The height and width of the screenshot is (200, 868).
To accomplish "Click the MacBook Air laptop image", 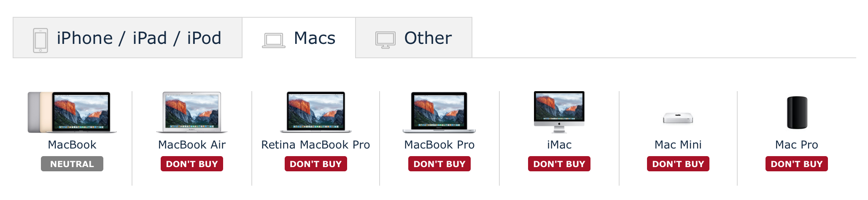I will pyautogui.click(x=192, y=112).
